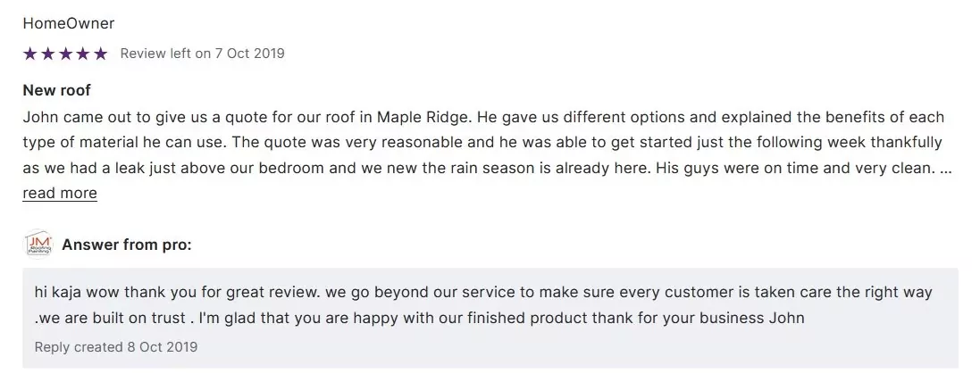
Task: Click the Answer from pro label
Action: (127, 245)
